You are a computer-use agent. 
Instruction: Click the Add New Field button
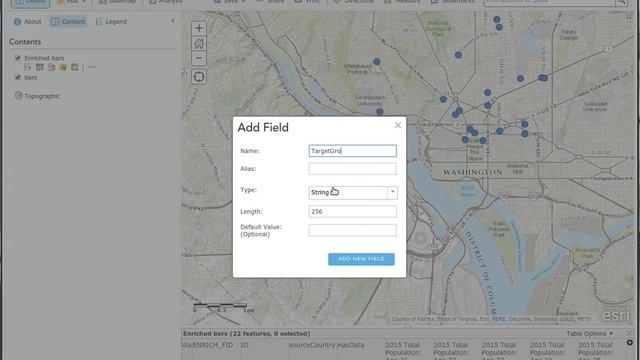(x=361, y=259)
